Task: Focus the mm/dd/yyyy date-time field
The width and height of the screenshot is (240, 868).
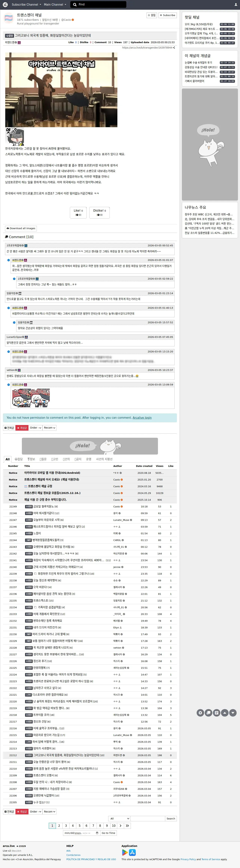Action: [81, 833]
